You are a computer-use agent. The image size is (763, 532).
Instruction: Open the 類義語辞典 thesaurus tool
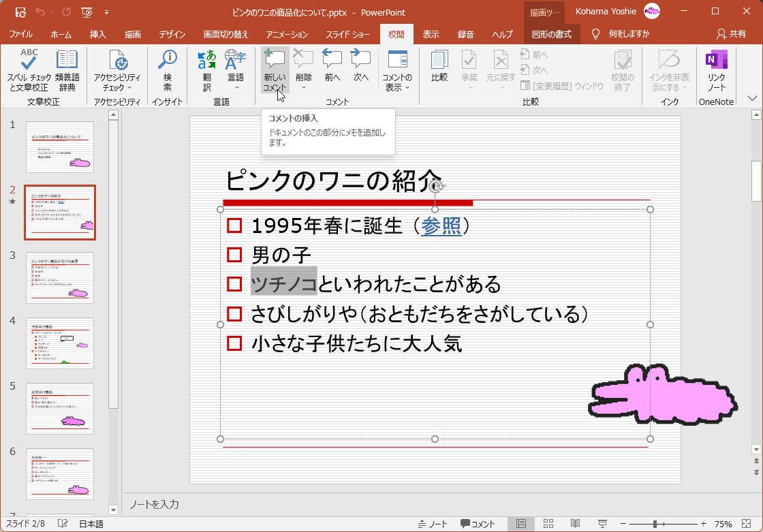66,71
